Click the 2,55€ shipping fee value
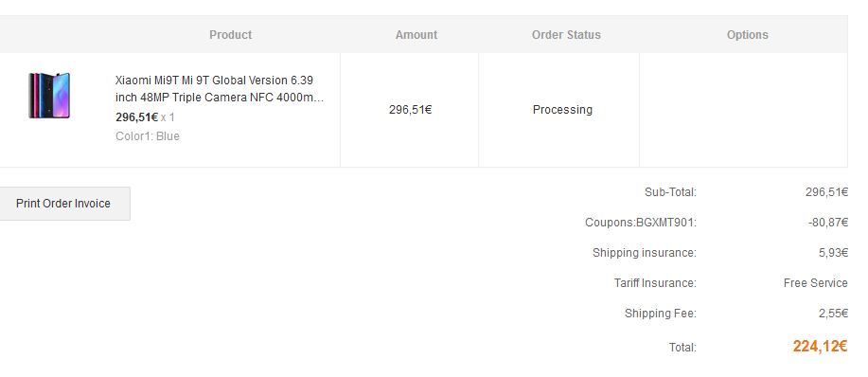The height and width of the screenshot is (377, 868). [833, 314]
